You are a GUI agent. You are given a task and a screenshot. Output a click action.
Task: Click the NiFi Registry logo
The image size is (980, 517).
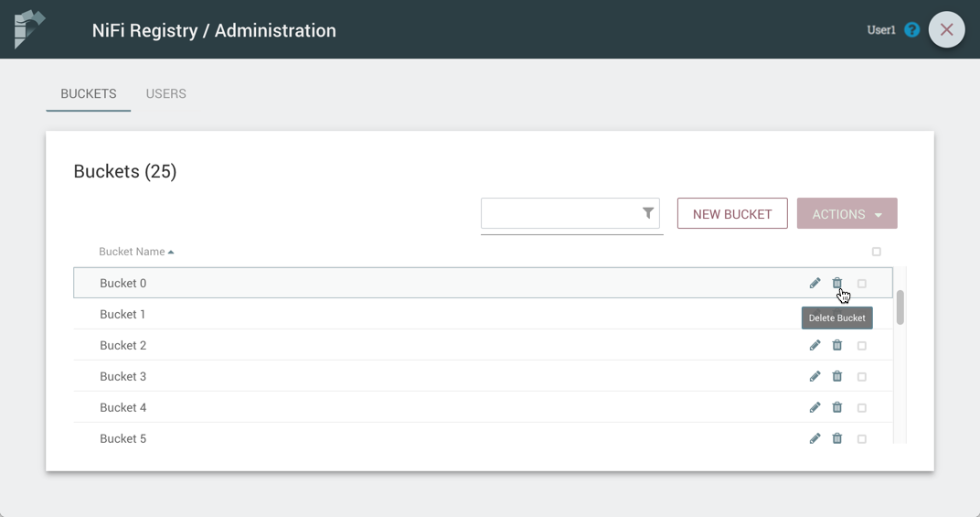[x=29, y=29]
